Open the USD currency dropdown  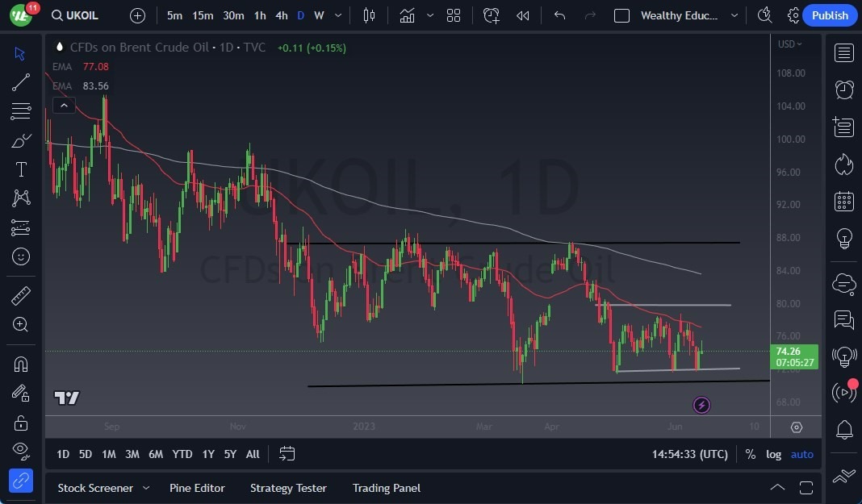click(x=789, y=44)
